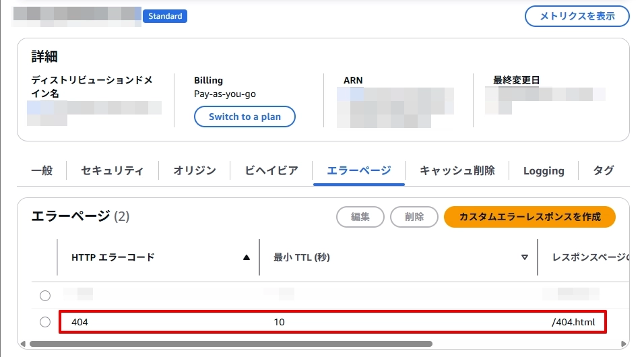The width and height of the screenshot is (644, 357).
Task: Click the Switch to a plan button
Action: point(245,117)
